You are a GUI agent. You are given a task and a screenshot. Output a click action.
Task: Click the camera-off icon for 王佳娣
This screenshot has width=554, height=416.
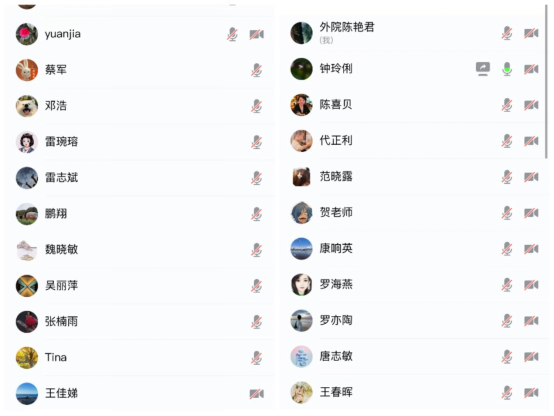(257, 394)
